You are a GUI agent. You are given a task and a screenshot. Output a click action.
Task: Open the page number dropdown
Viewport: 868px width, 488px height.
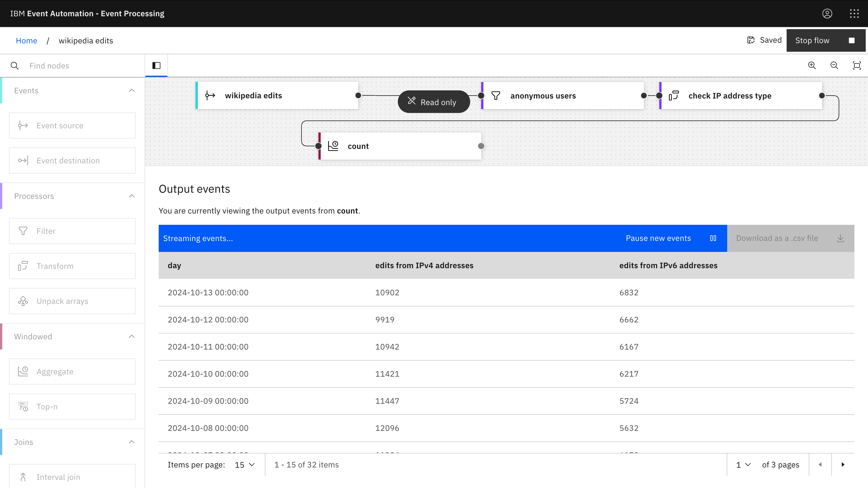tap(743, 465)
